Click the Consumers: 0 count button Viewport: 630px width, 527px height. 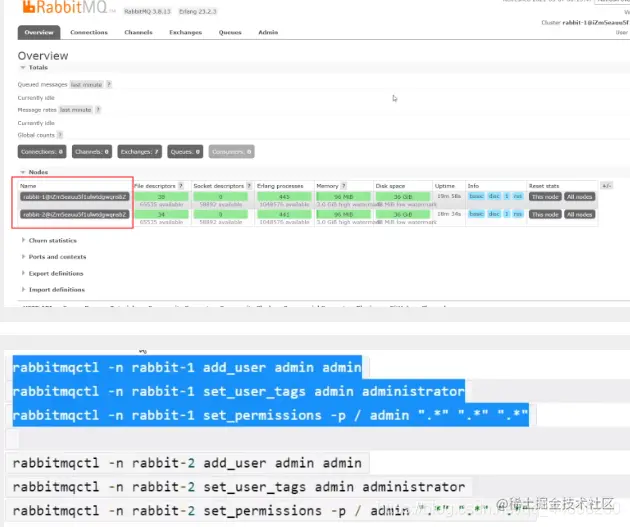click(x=231, y=152)
